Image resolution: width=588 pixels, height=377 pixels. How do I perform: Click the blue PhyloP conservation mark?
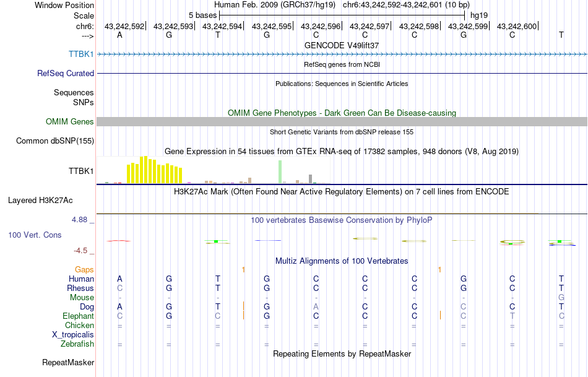pyautogui.click(x=268, y=240)
